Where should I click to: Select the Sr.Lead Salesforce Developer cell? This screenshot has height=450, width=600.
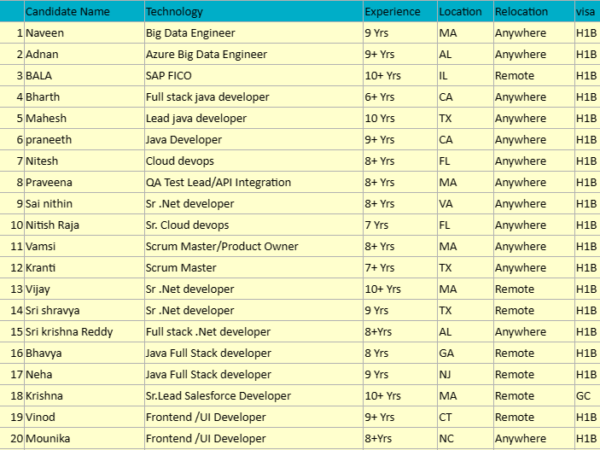click(x=218, y=395)
